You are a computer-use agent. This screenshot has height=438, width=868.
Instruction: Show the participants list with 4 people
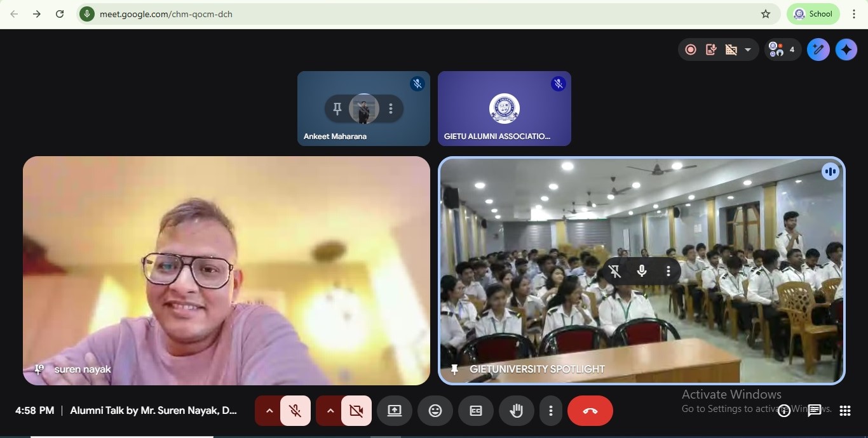click(x=782, y=50)
